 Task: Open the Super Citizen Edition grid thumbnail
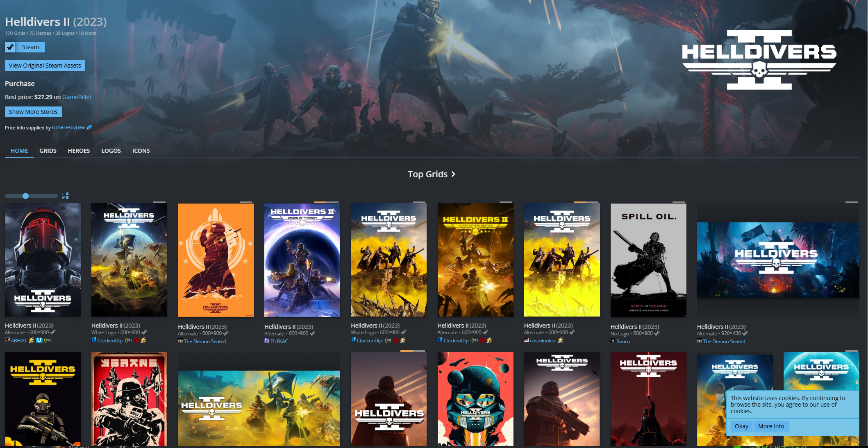point(475,260)
